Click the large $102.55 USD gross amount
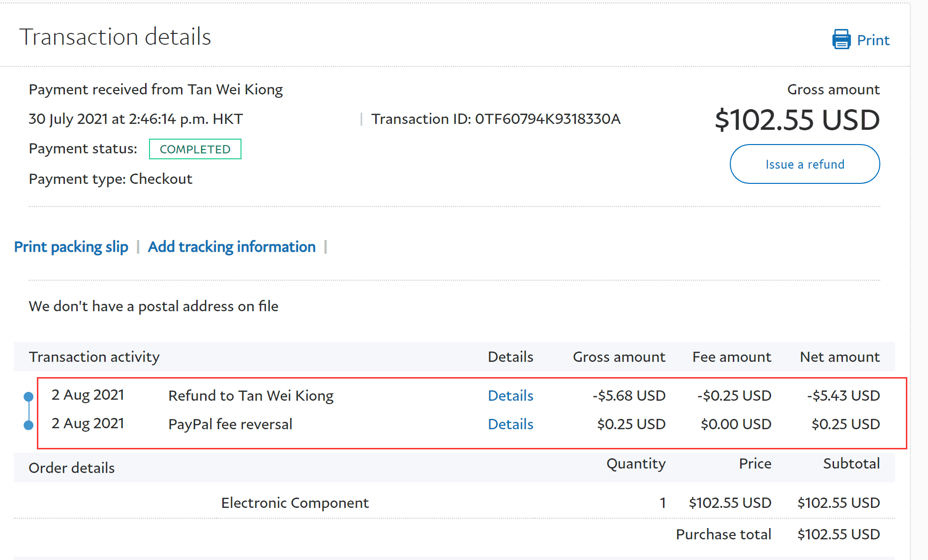The width and height of the screenshot is (928, 560). [x=797, y=120]
